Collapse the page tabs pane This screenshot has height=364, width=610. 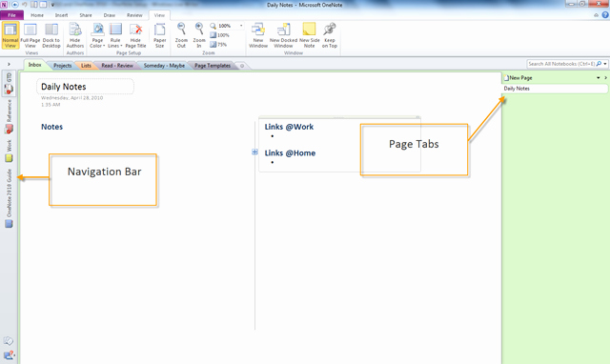(606, 78)
